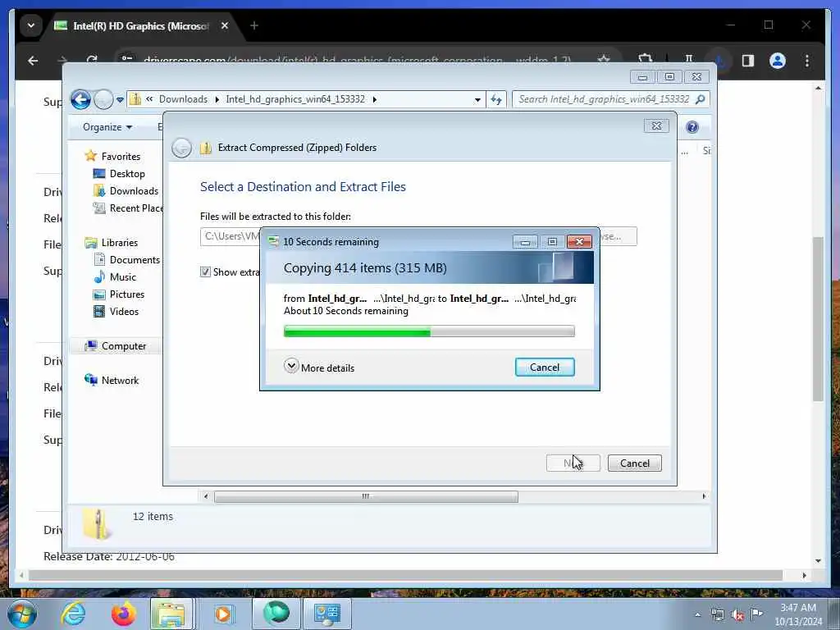Click Chrome vertical scrollbar thumb
The height and width of the screenshot is (630, 840).
tap(818, 319)
